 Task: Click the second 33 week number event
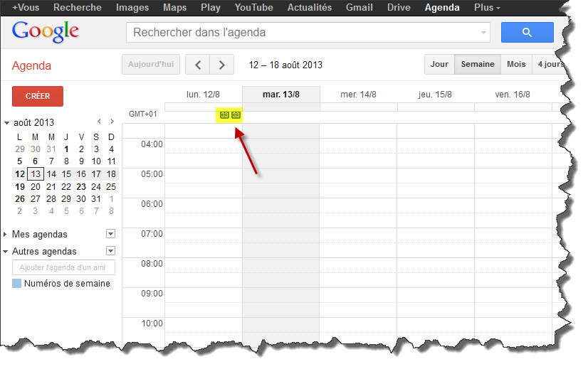coord(236,115)
